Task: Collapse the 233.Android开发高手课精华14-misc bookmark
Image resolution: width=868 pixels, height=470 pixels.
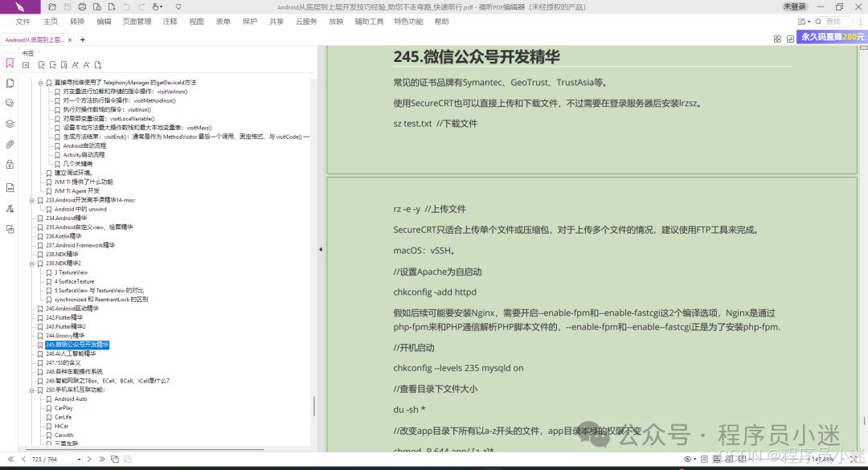Action: coord(31,200)
